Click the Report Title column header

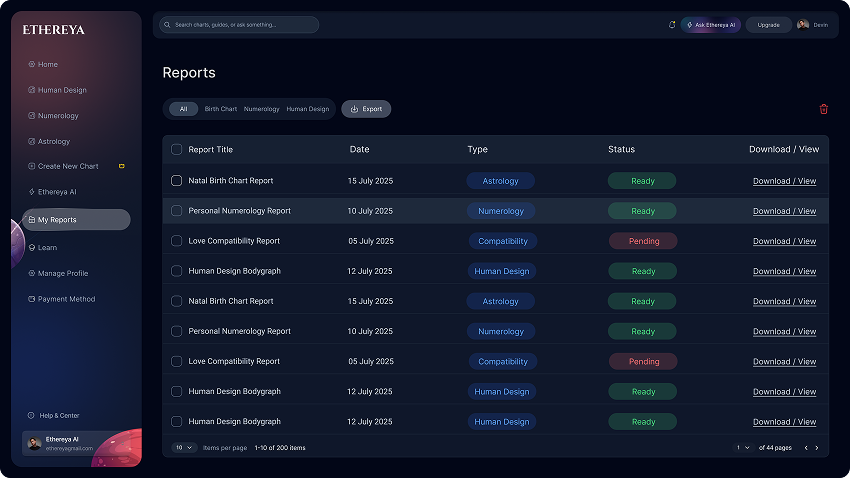coord(210,150)
